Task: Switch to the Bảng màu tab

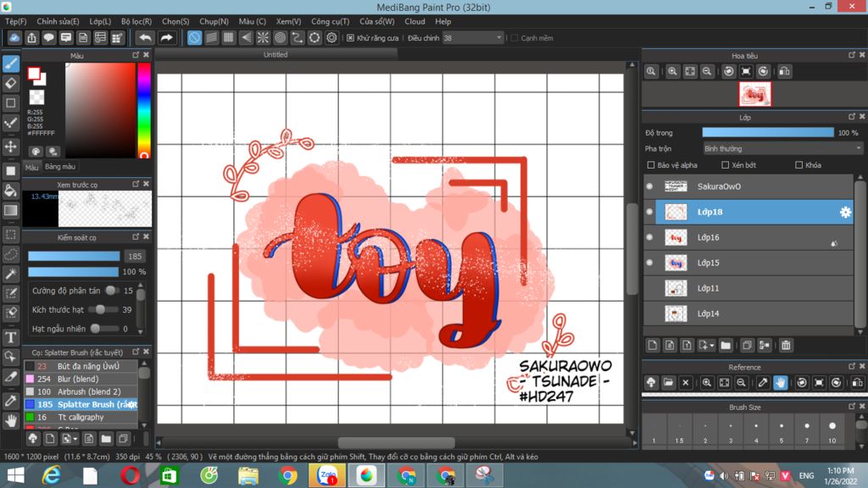Action: point(60,167)
